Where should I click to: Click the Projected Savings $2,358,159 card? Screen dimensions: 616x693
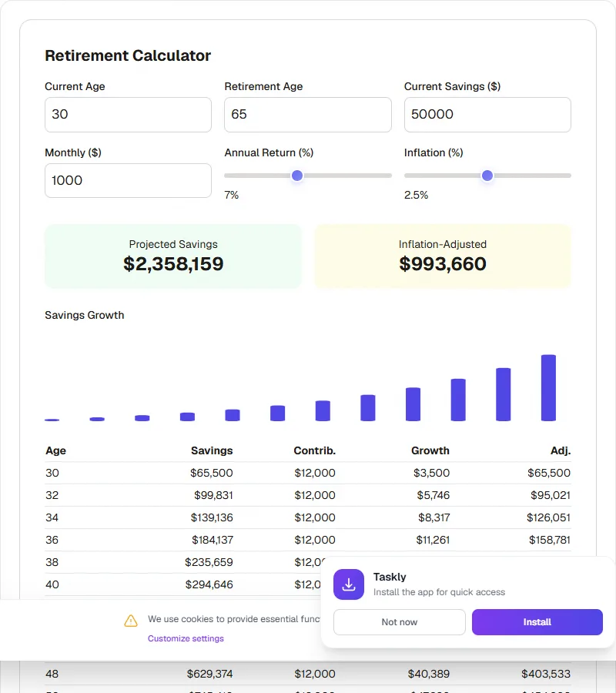click(173, 256)
